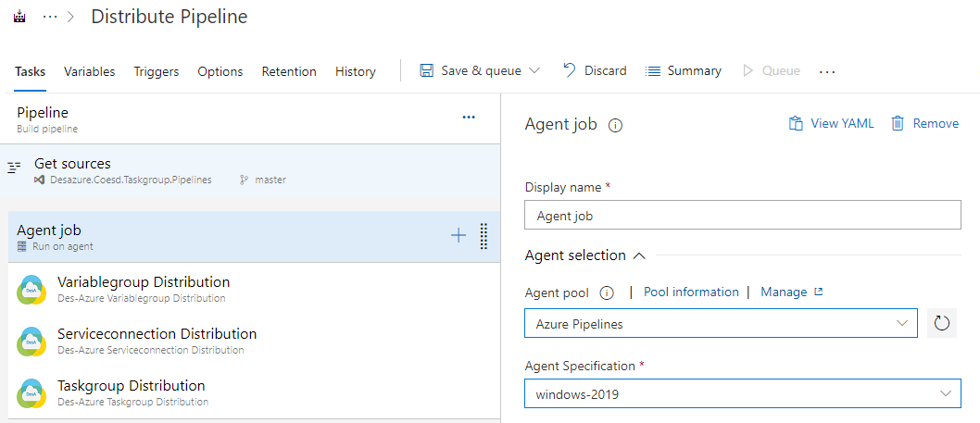
Task: Click the Distribute Pipeline title
Action: (170, 17)
